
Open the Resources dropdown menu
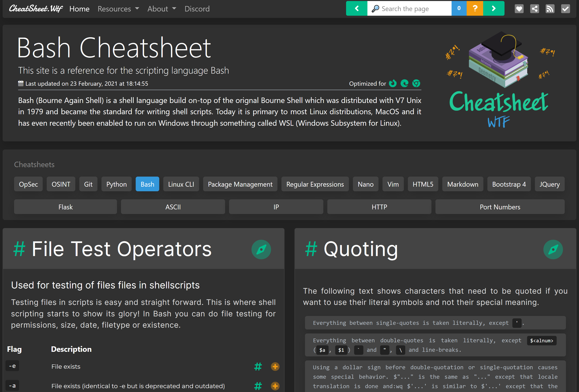pyautogui.click(x=118, y=9)
